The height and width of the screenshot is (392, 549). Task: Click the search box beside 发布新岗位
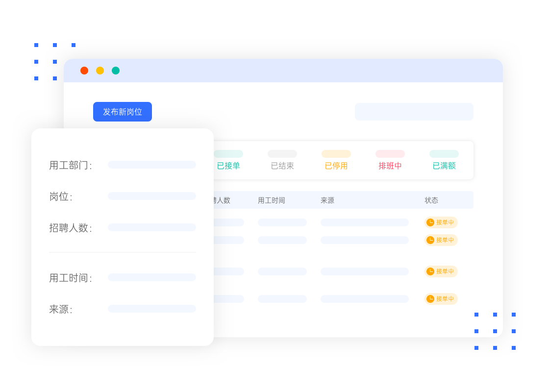pos(414,112)
